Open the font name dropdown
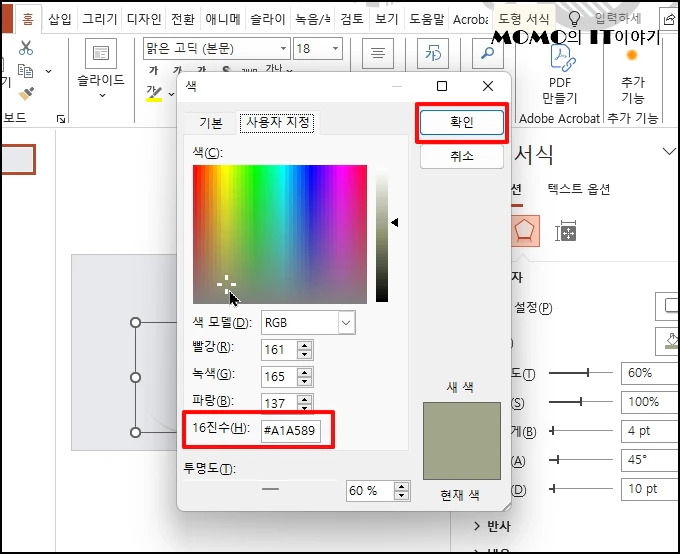Image resolution: width=680 pixels, height=554 pixels. tap(283, 48)
